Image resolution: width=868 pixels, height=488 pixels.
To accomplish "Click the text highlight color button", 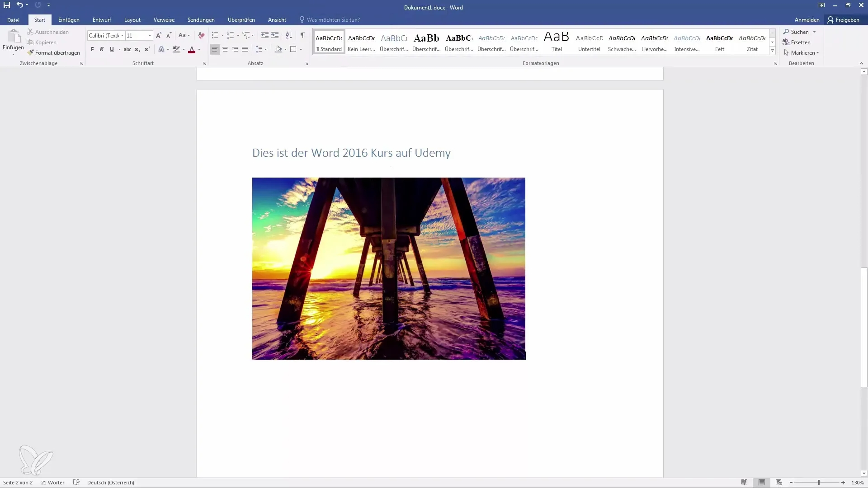I will coord(176,49).
